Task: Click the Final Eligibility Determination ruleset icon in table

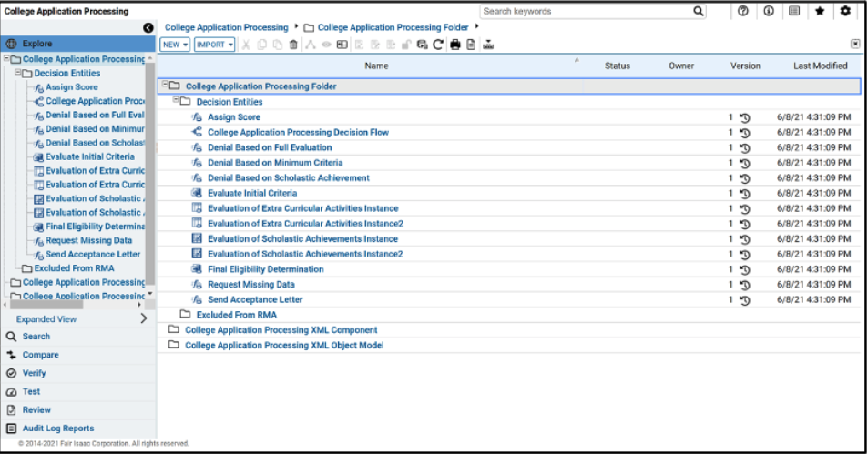Action: pyautogui.click(x=197, y=269)
